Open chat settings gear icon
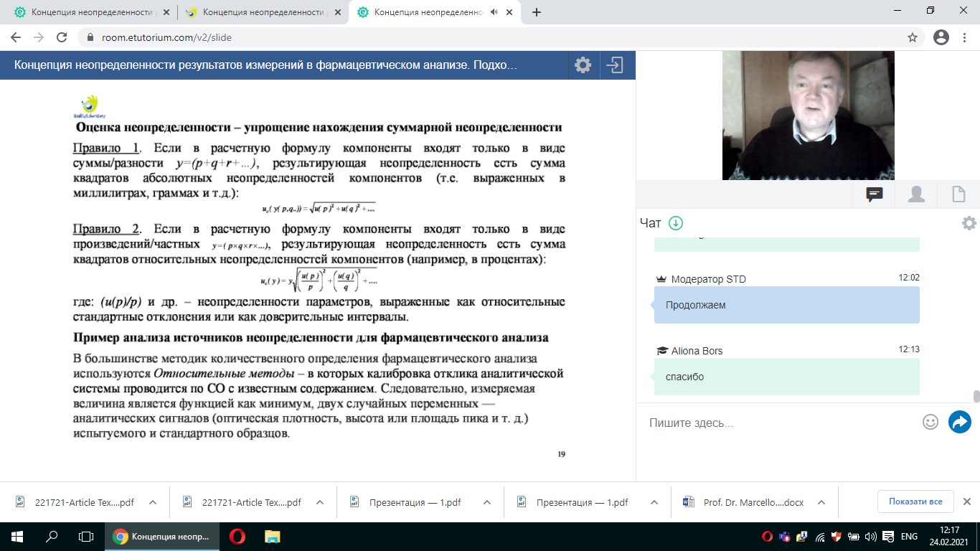Screen dimensions: 980x551 click(969, 223)
